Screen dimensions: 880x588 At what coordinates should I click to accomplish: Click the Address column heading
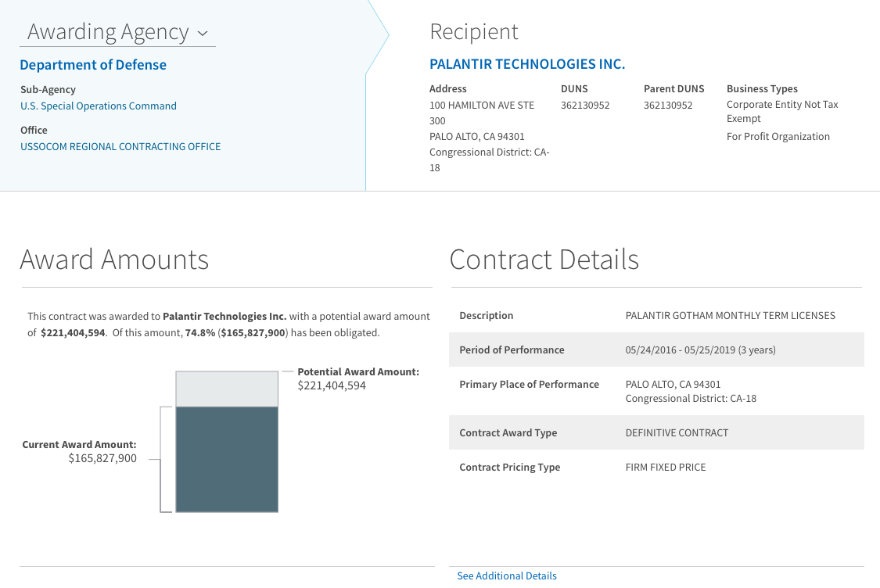tap(448, 88)
